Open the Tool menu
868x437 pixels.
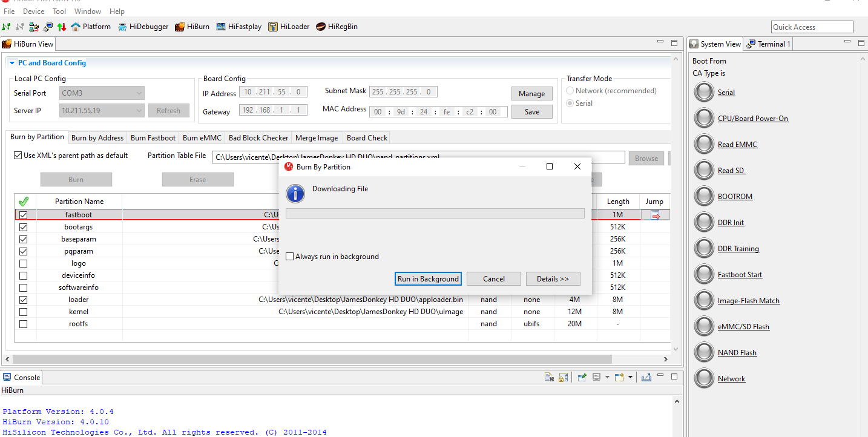59,11
